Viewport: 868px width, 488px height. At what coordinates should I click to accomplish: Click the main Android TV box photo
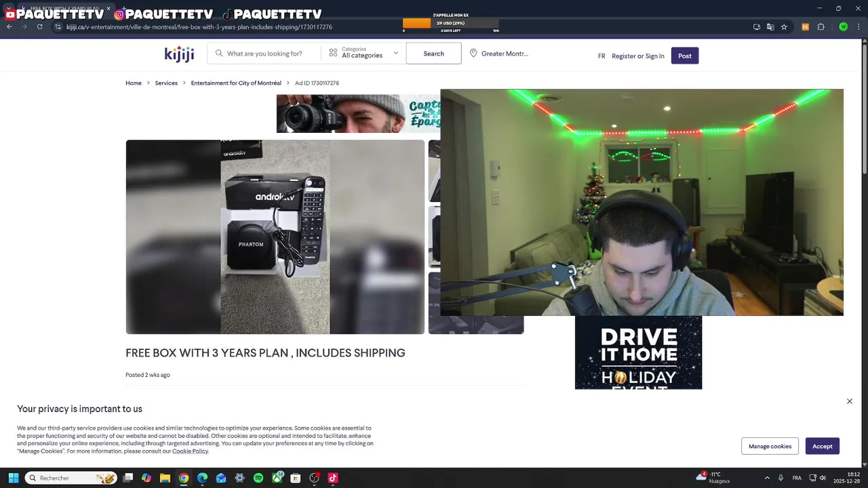click(275, 237)
